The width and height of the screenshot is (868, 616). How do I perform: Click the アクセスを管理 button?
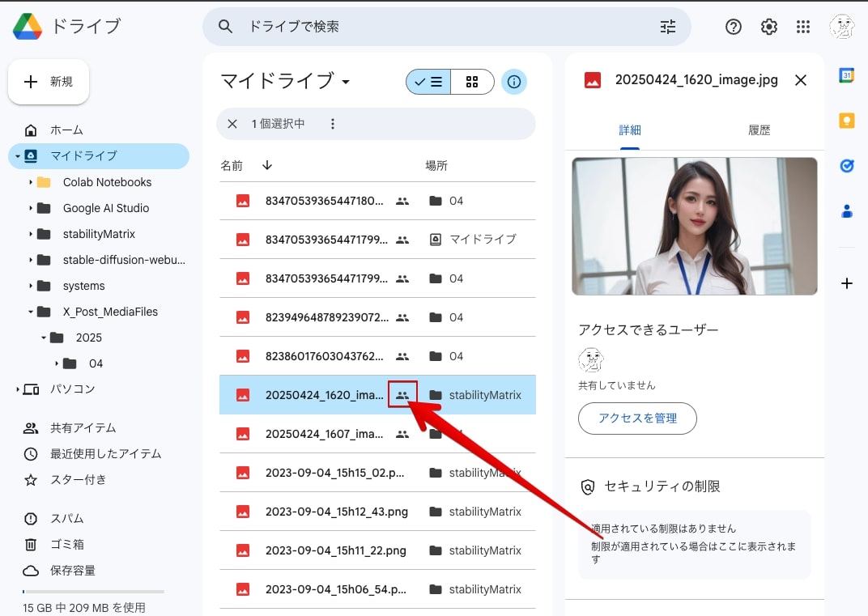(x=637, y=418)
